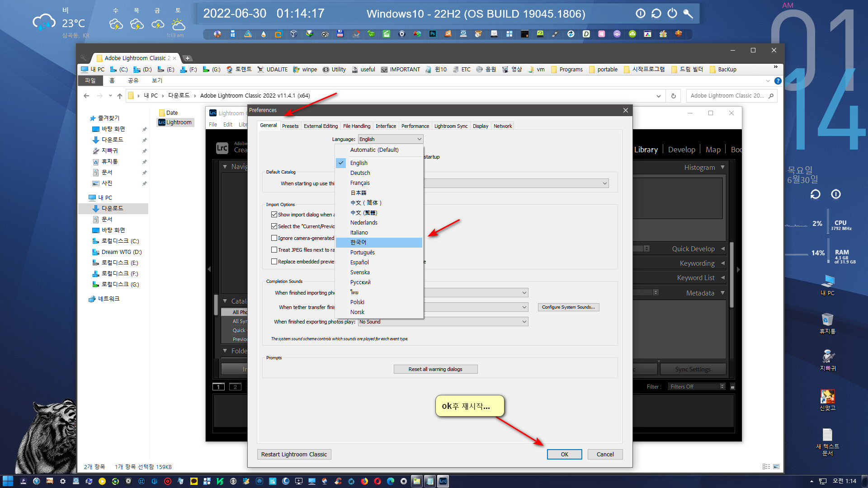This screenshot has height=488, width=868.
Task: Open Lightroom Classic taskbar icon
Action: click(x=443, y=481)
